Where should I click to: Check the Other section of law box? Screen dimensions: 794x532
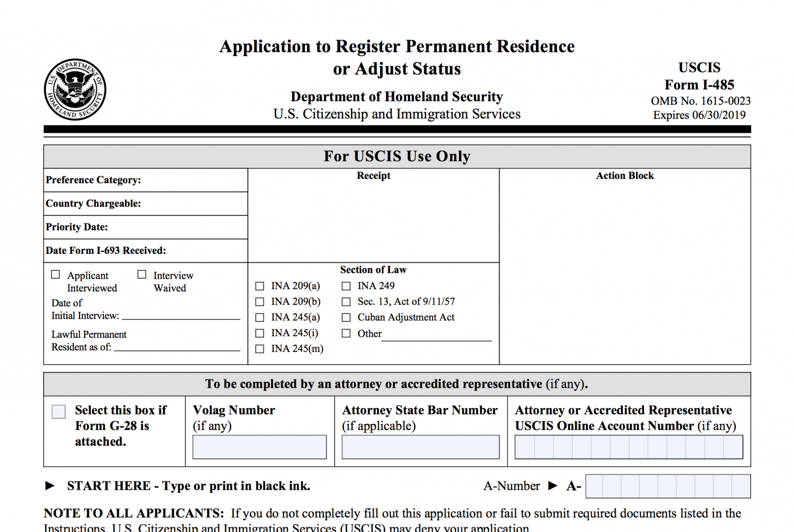tap(346, 333)
